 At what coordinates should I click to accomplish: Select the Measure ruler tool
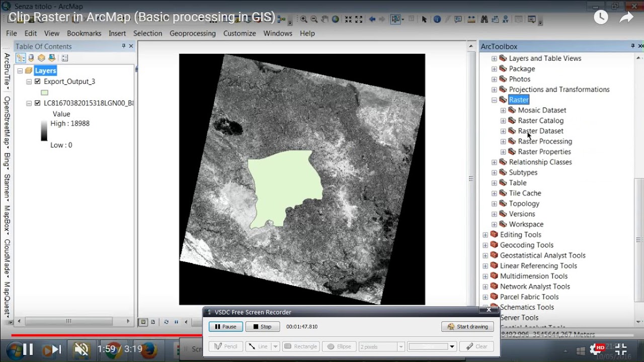[x=471, y=19]
